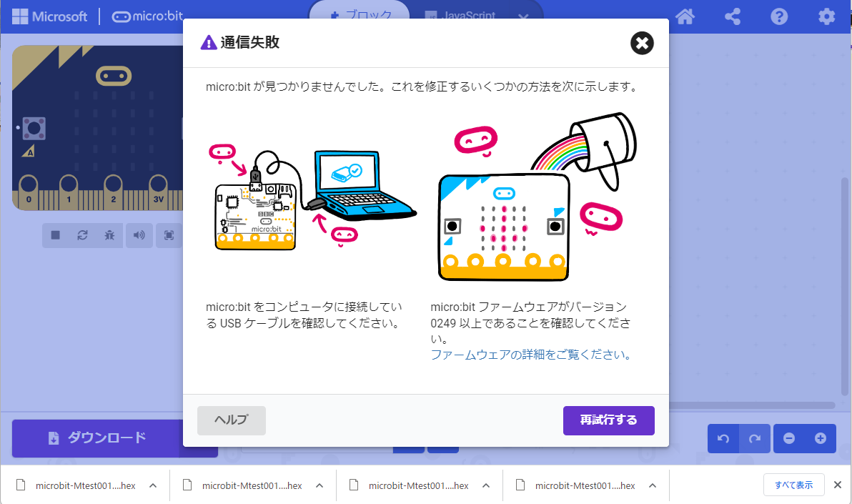Stop the simulator with the stop icon
Screen dimensions: 852x504
[x=56, y=235]
